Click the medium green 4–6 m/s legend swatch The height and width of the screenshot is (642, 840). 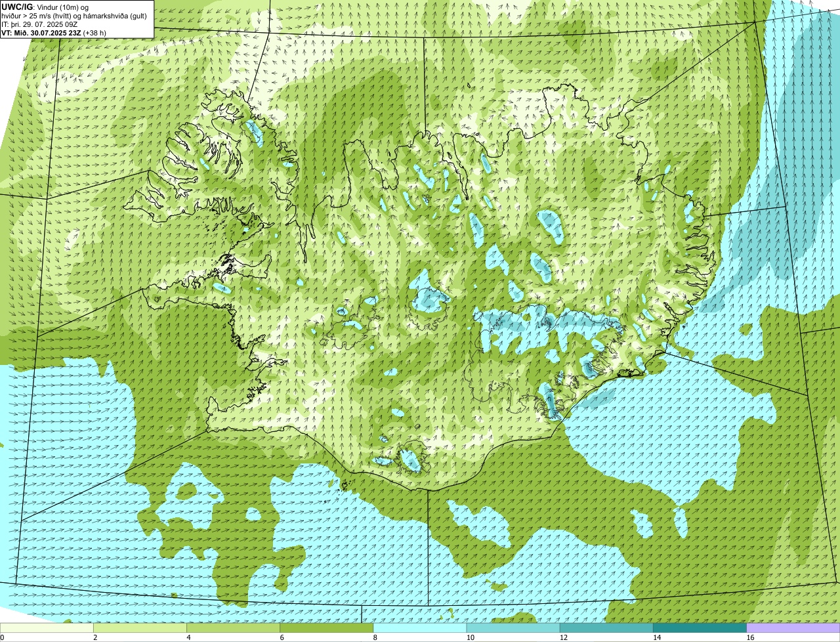coord(233,628)
